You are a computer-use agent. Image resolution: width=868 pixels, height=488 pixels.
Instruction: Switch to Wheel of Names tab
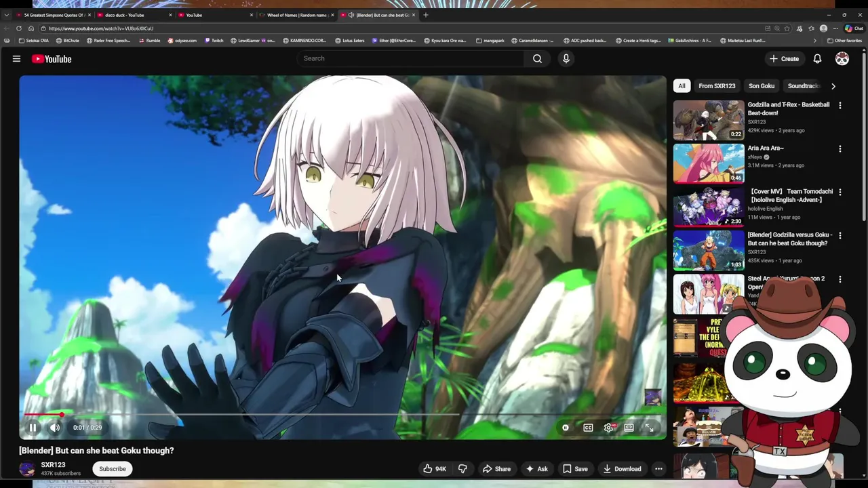[296, 15]
